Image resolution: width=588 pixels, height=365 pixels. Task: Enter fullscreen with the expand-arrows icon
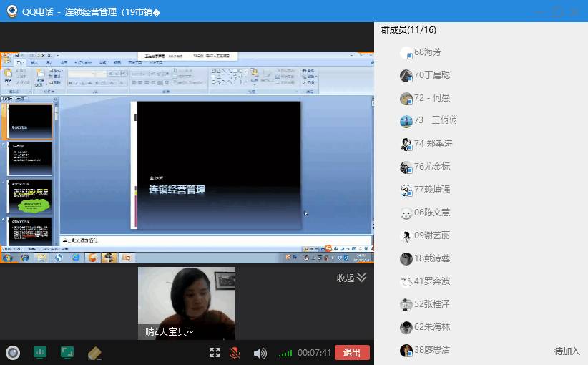click(215, 353)
